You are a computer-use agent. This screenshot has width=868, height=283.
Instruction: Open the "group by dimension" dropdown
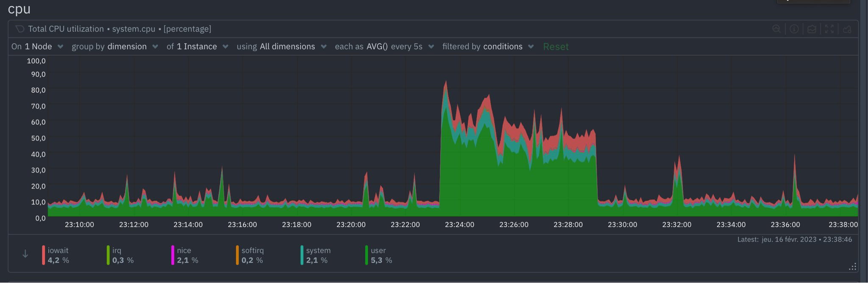(114, 47)
